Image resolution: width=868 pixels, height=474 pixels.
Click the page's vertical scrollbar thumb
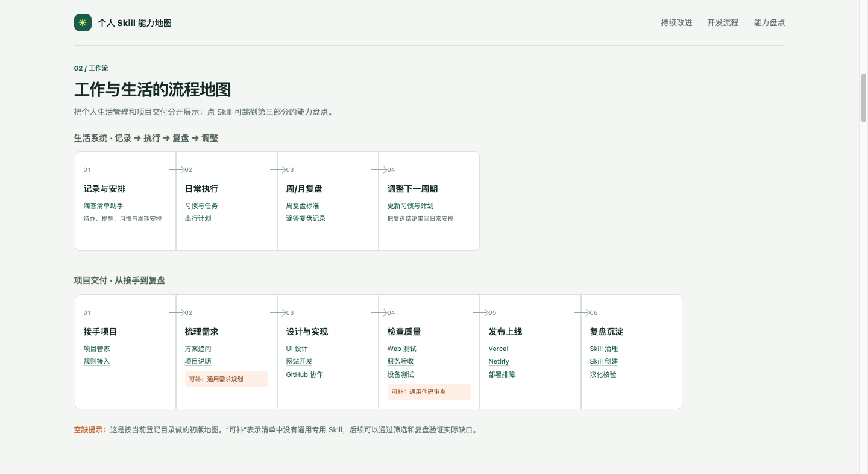(x=864, y=98)
